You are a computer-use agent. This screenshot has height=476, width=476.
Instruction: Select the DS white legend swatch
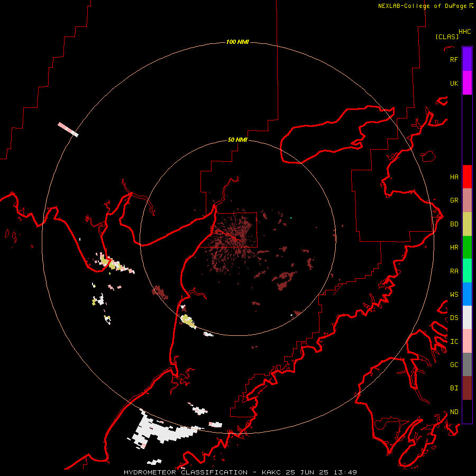467,317
